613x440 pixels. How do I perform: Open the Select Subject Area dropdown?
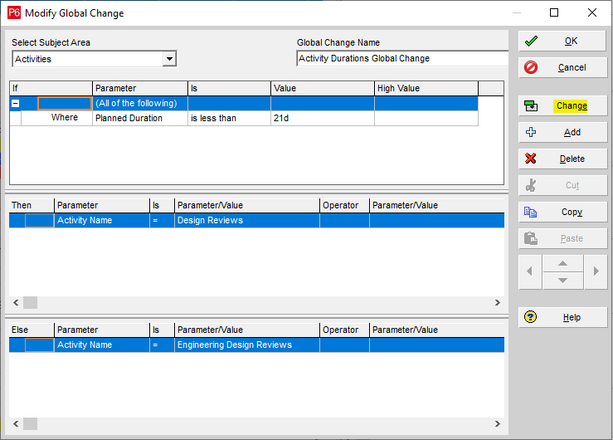(169, 59)
